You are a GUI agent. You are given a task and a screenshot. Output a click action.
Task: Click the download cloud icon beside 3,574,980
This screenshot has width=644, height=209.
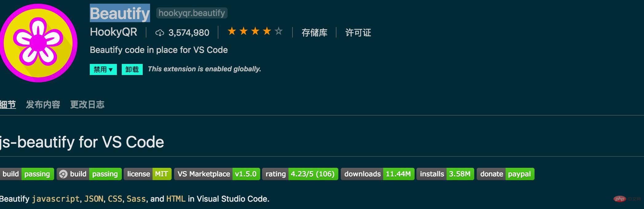tap(160, 33)
